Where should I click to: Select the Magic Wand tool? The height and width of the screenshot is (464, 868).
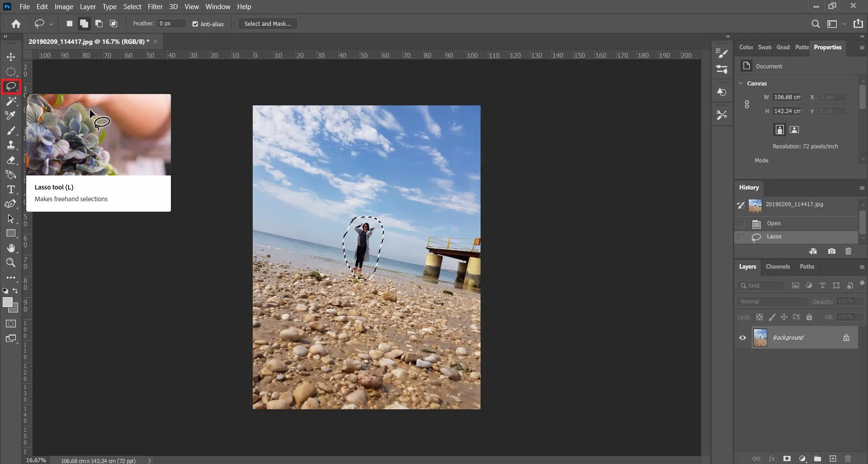point(11,101)
